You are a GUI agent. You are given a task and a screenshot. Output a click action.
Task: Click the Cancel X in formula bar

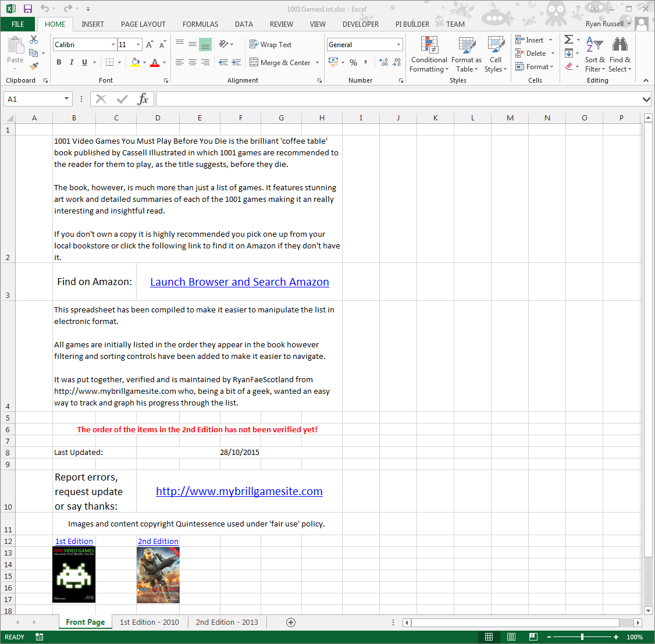pyautogui.click(x=101, y=99)
